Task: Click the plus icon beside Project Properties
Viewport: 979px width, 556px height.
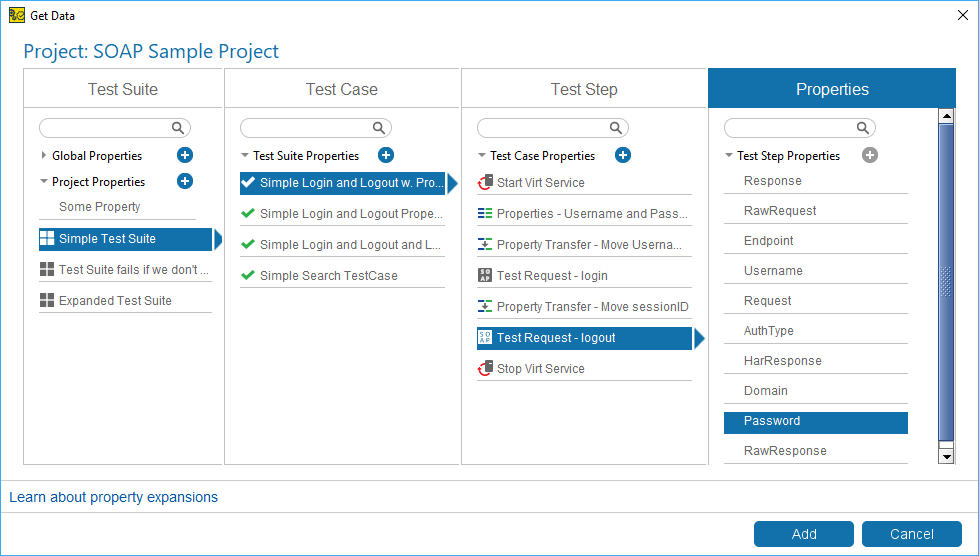Action: pos(185,182)
